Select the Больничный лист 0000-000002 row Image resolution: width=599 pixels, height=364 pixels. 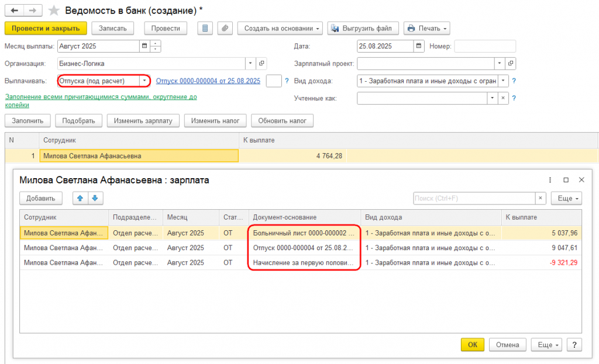pos(301,233)
